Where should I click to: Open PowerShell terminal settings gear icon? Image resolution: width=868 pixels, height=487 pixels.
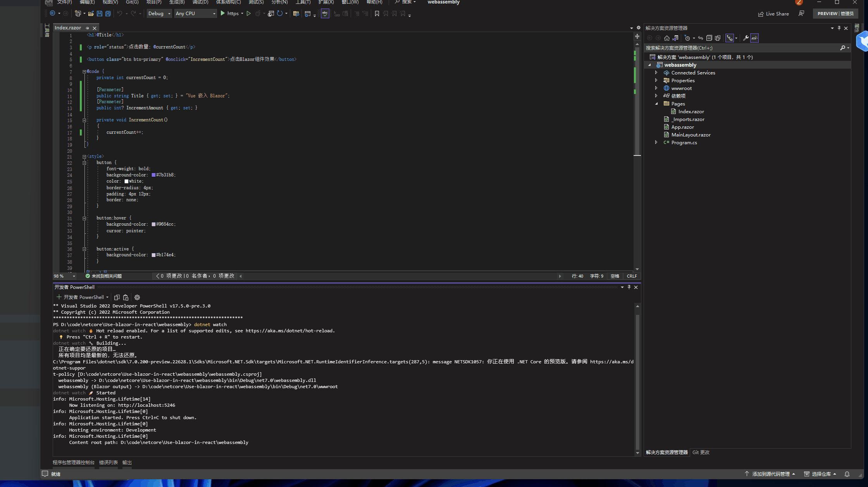[137, 297]
